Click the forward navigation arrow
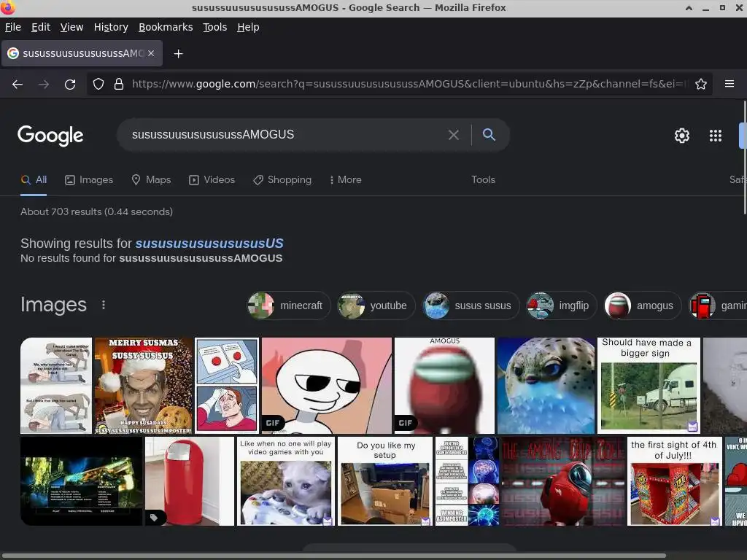This screenshot has height=560, width=747. 44,85
